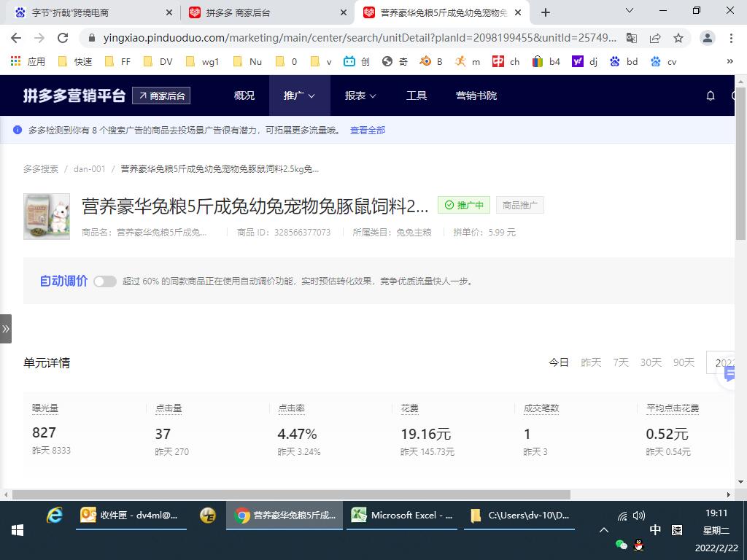Click the vertical scrollbar thumb

click(741, 163)
